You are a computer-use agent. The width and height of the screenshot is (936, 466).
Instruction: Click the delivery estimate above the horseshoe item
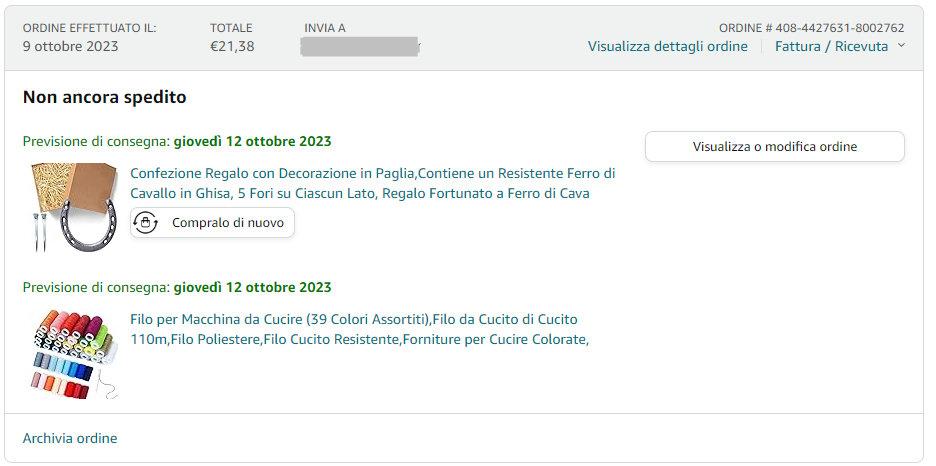click(177, 141)
